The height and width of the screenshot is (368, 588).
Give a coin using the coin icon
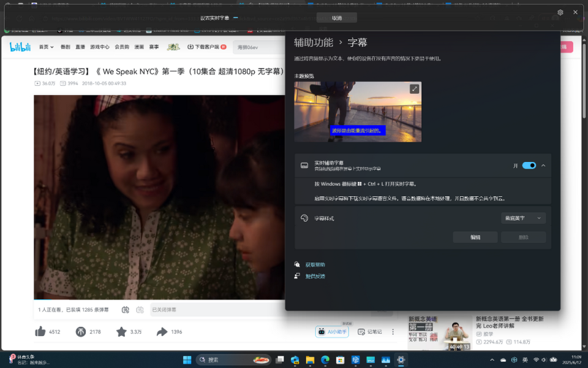[x=81, y=331]
